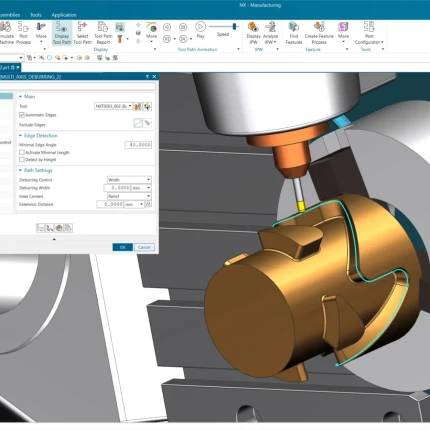Click the Extension Distance value field

coord(110,204)
